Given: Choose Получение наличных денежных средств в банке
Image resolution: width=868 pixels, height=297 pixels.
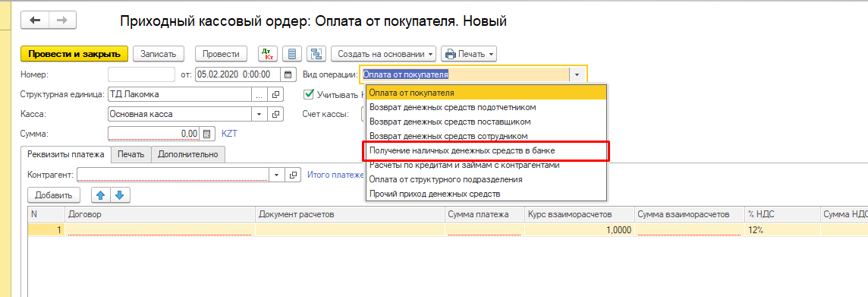Looking at the screenshot, I should 486,150.
